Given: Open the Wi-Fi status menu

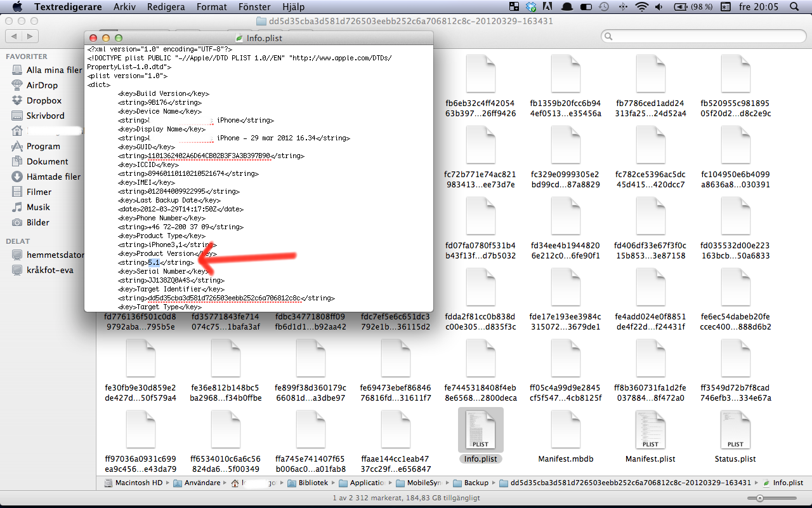Looking at the screenshot, I should [642, 7].
